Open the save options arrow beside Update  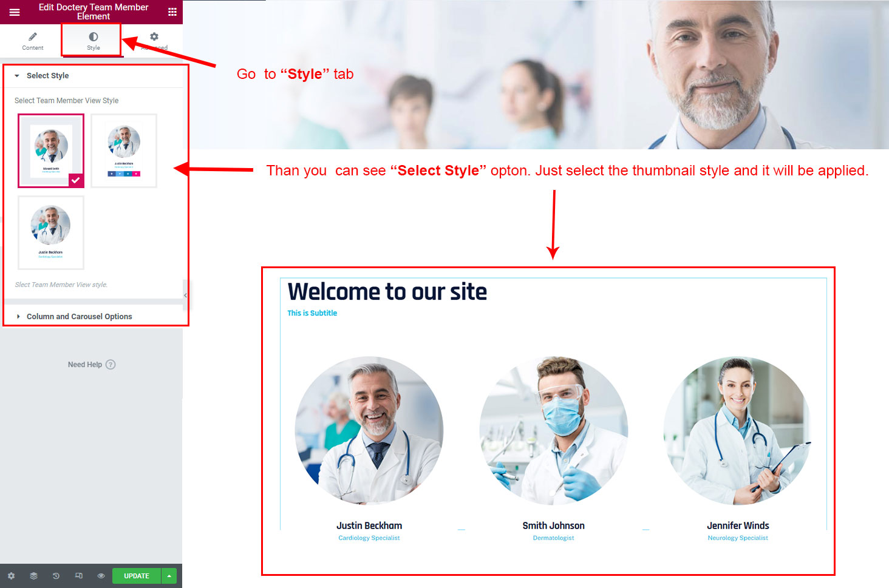pyautogui.click(x=169, y=576)
